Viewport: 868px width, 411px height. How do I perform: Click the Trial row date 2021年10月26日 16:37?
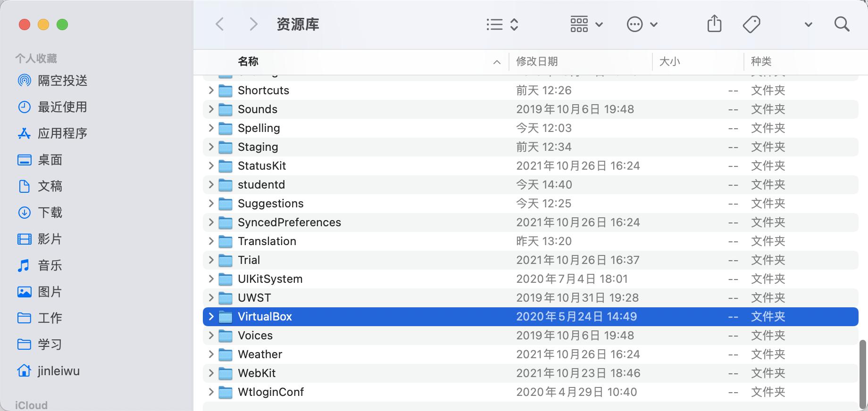coord(578,260)
